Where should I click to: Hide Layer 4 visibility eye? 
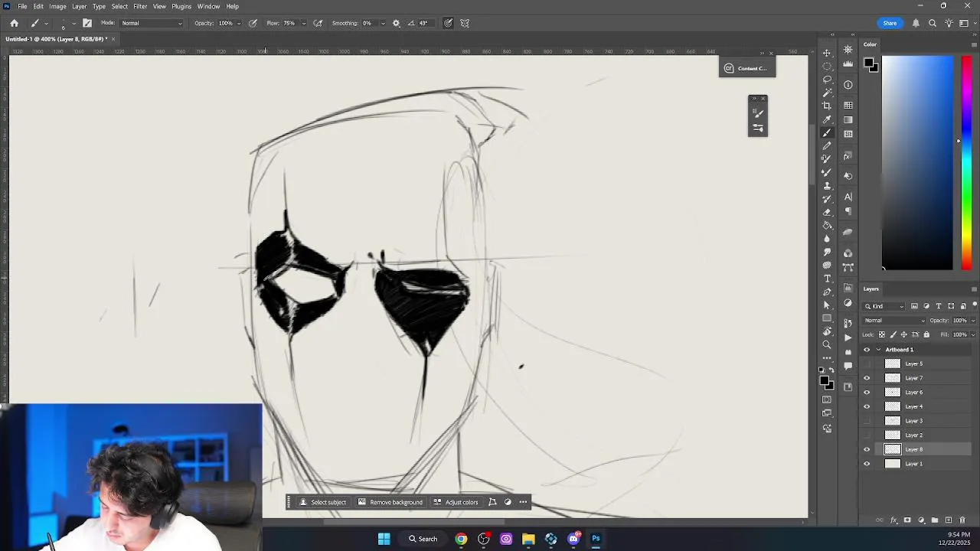click(x=867, y=406)
